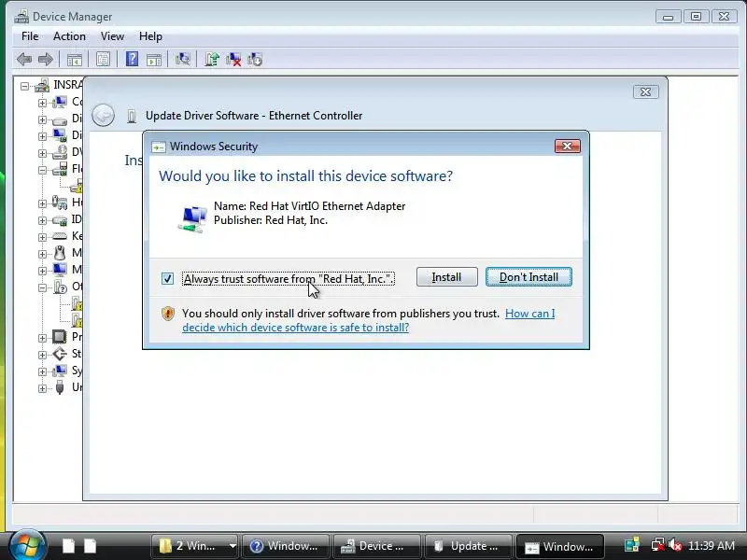Screen dimensions: 747x560
Task: Expand the Processors node
Action: (42, 338)
